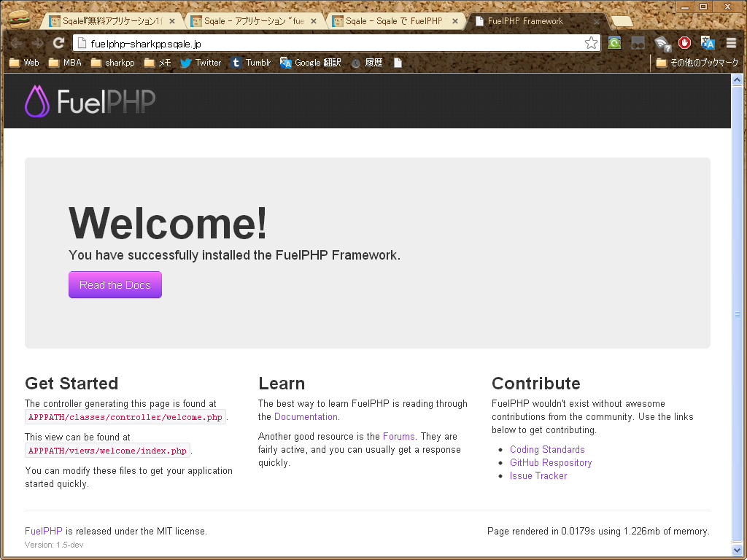Open the Coding Standards link
Screen dimensions: 747x560
point(547,449)
